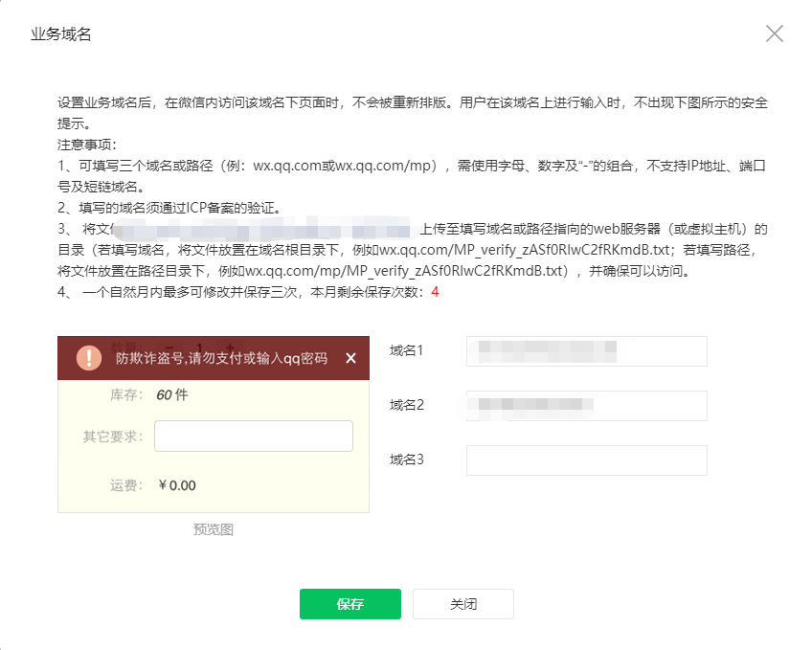Click the close X of the 业务域名 dialog

click(775, 33)
